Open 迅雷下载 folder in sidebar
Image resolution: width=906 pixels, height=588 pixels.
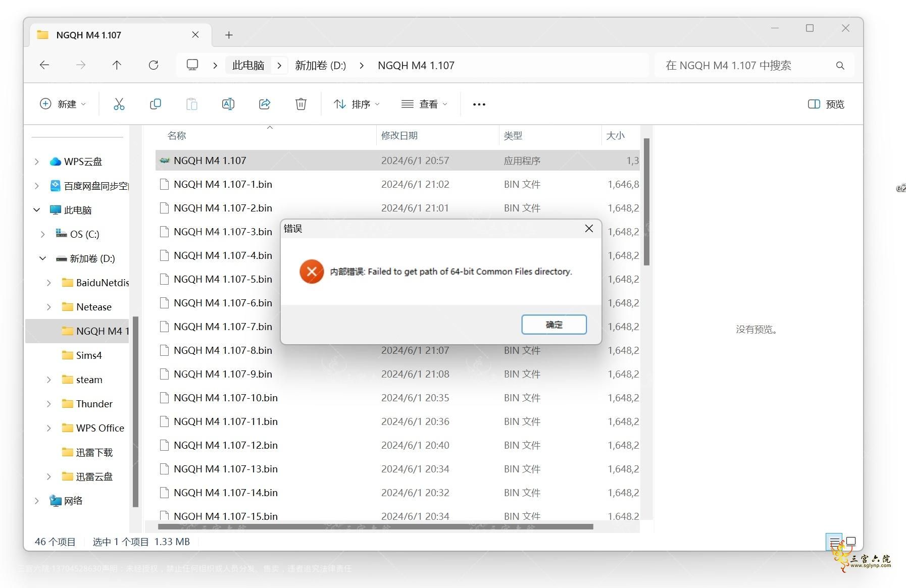87,452
